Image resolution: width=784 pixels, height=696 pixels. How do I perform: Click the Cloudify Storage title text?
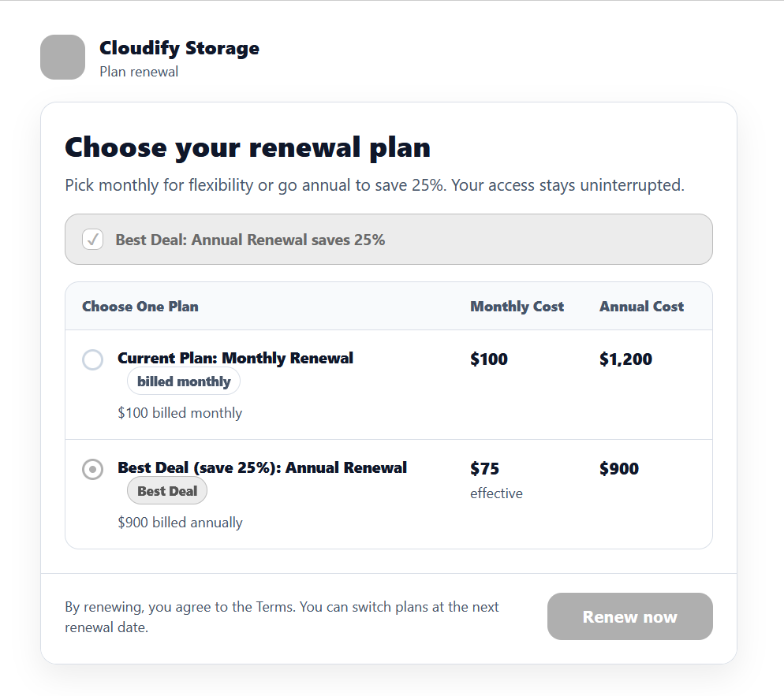179,48
